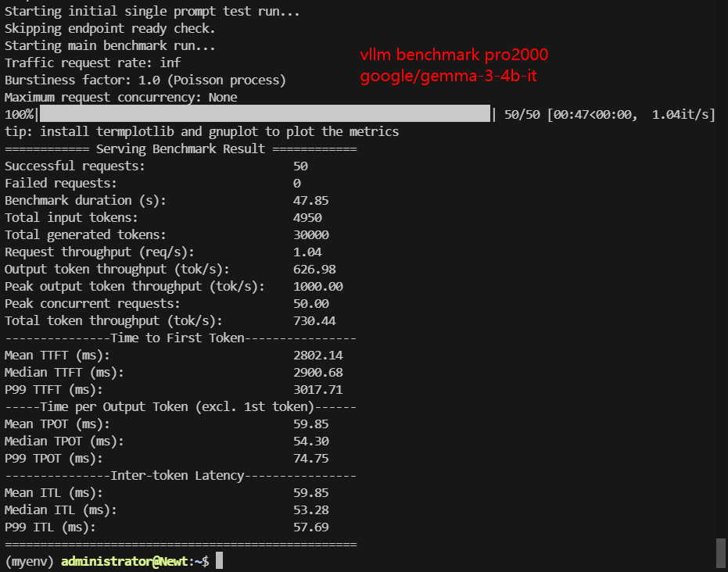Click the red vllm benchmark pro2000 annotation

454,55
